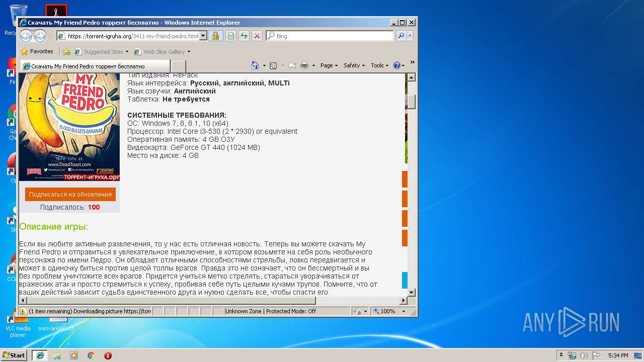
Task: Show hidden system tray icons arrow
Action: pos(561,355)
